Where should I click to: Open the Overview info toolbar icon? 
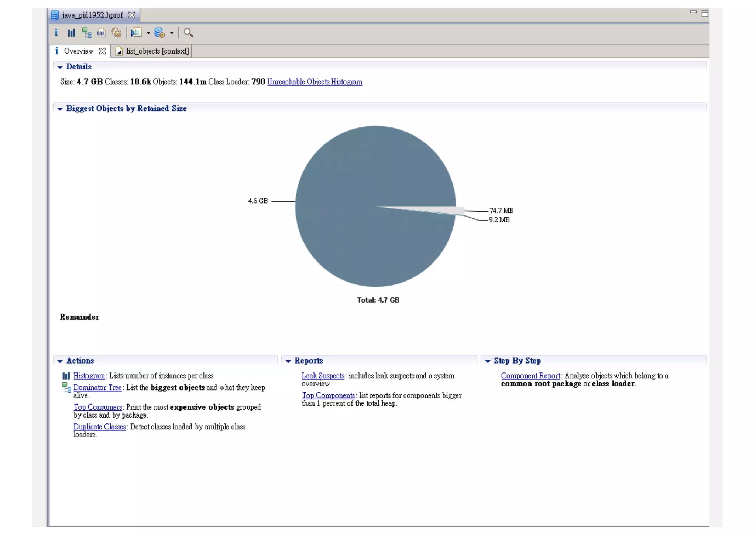click(x=56, y=33)
